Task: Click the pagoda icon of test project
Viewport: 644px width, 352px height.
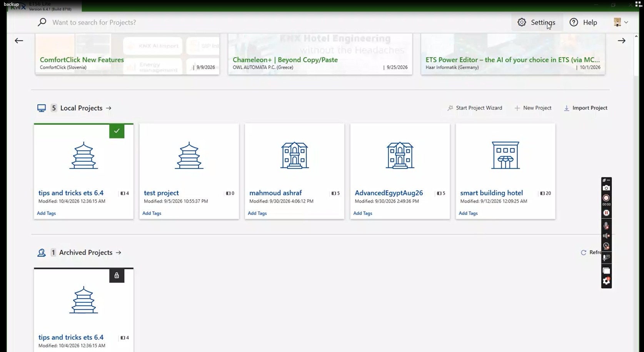Action: 189,155
